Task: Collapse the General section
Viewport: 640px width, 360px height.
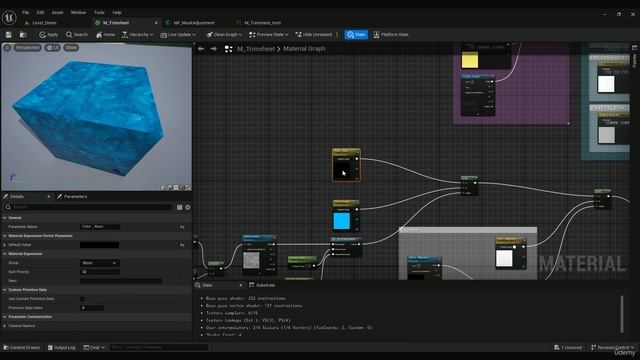Action: [5, 218]
